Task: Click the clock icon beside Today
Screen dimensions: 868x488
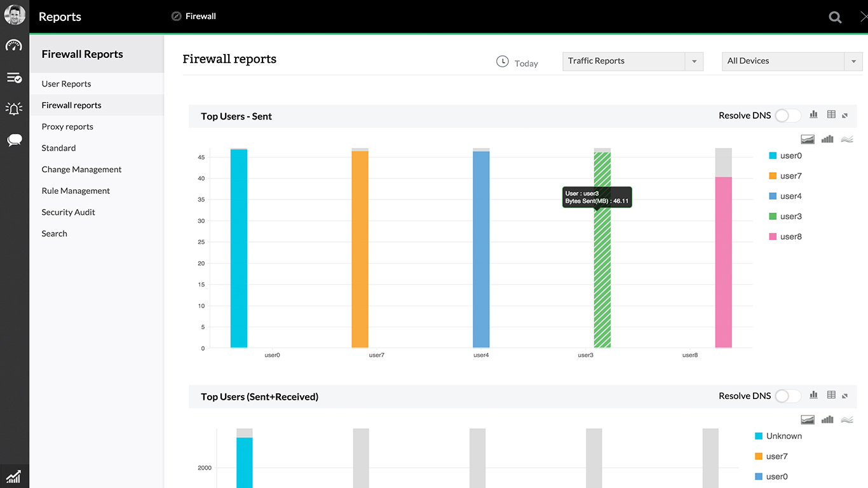Action: 502,62
